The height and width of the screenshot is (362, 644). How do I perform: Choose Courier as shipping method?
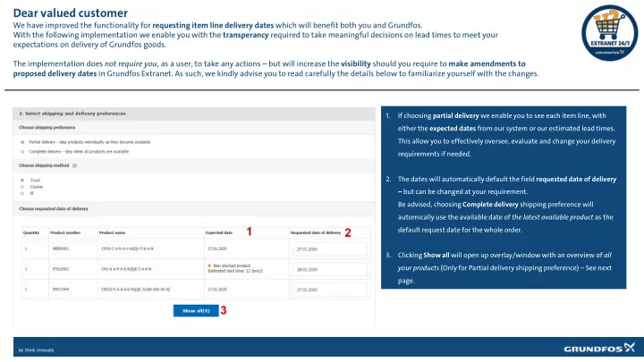22,187
